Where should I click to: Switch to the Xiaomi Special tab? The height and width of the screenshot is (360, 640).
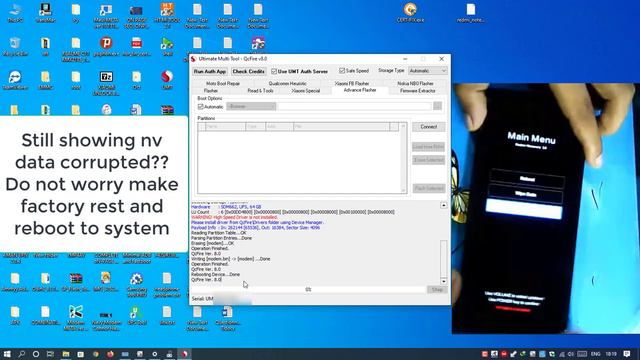click(x=306, y=91)
